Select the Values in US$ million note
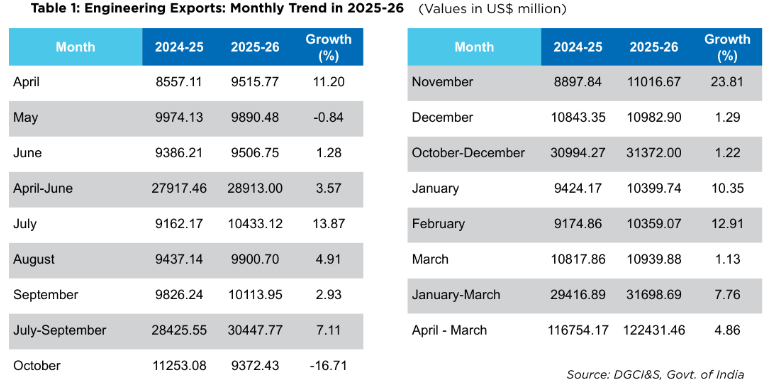Image resolution: width=780 pixels, height=390 pixels. pyautogui.click(x=492, y=9)
